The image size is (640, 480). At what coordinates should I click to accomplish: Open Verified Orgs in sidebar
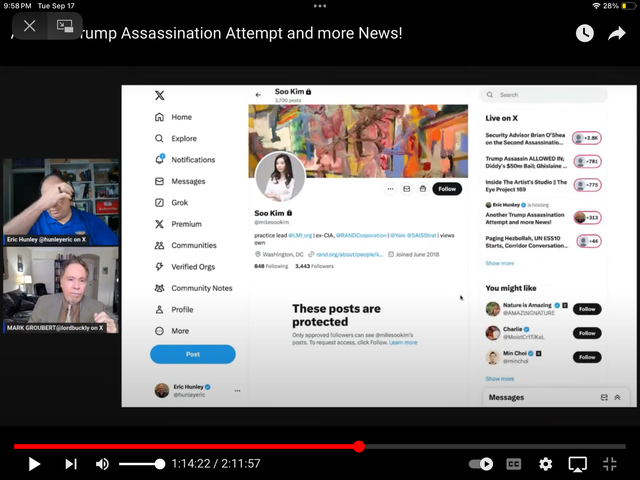[x=185, y=267]
